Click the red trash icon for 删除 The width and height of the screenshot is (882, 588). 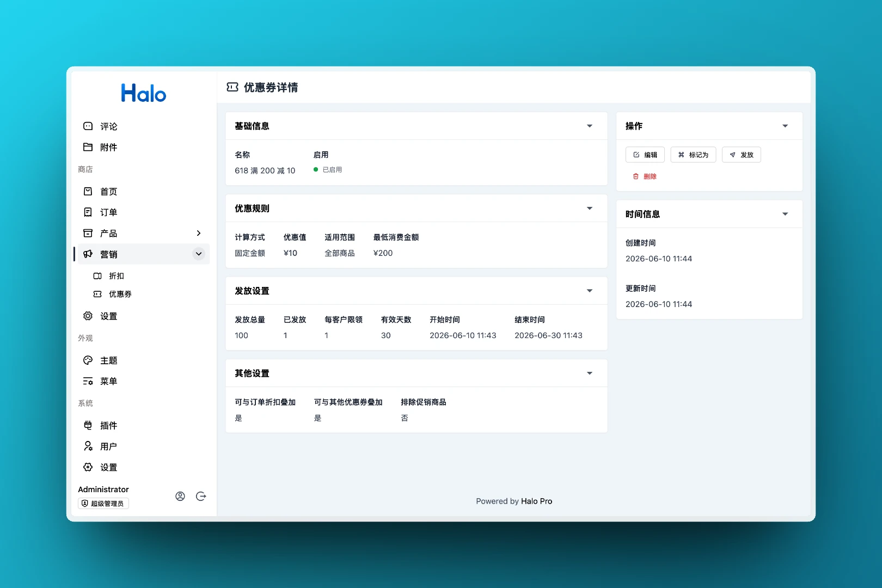click(x=635, y=176)
